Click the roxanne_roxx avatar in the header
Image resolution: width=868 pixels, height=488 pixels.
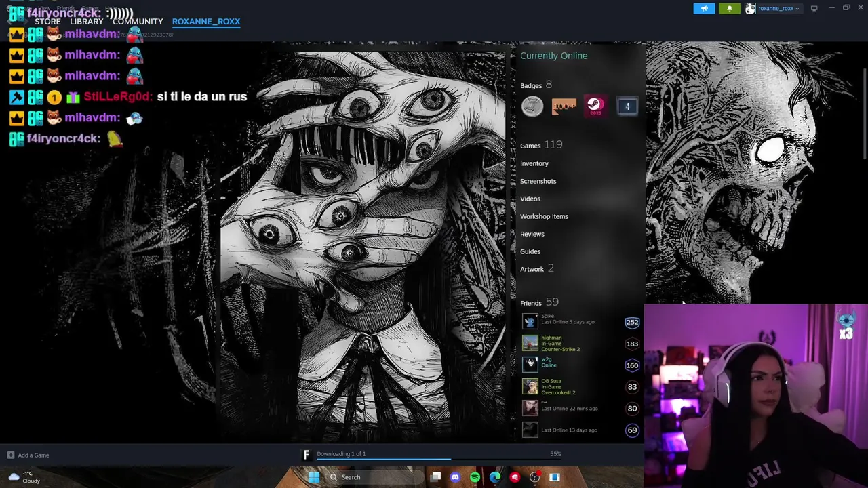coord(751,9)
